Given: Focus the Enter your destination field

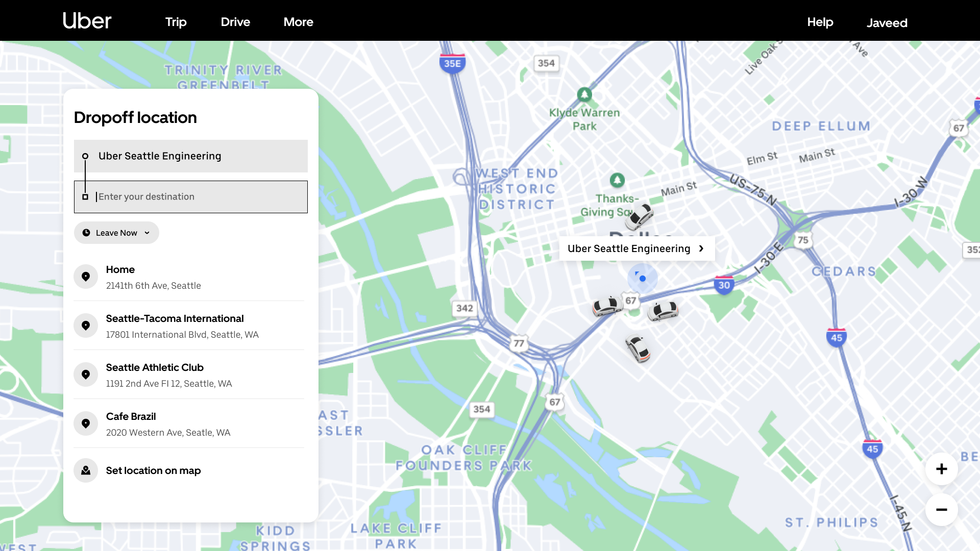Looking at the screenshot, I should (x=191, y=197).
